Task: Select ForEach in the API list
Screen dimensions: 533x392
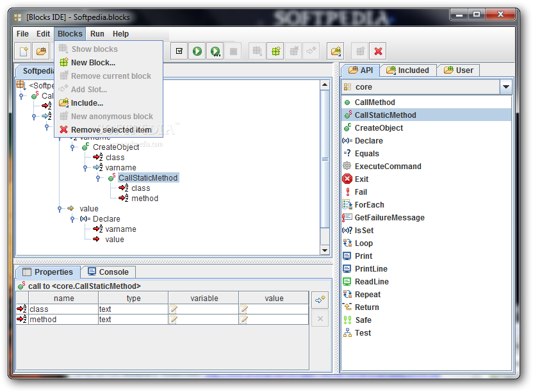Action: pyautogui.click(x=426, y=205)
